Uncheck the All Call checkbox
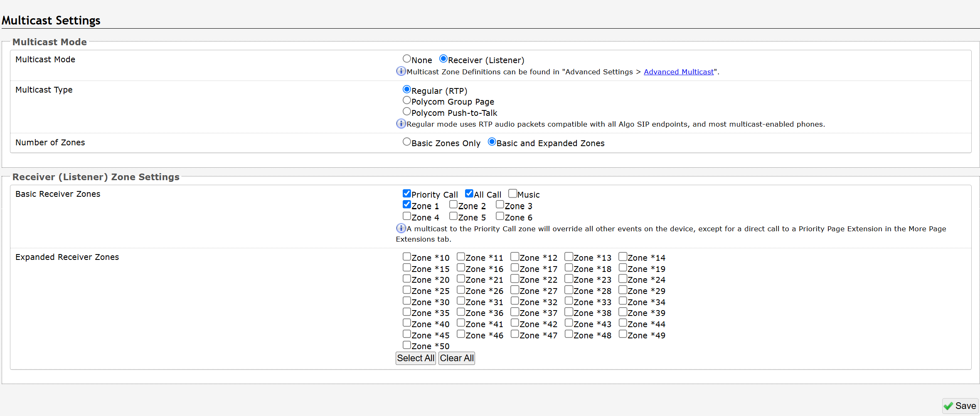The image size is (980, 416). click(x=469, y=193)
